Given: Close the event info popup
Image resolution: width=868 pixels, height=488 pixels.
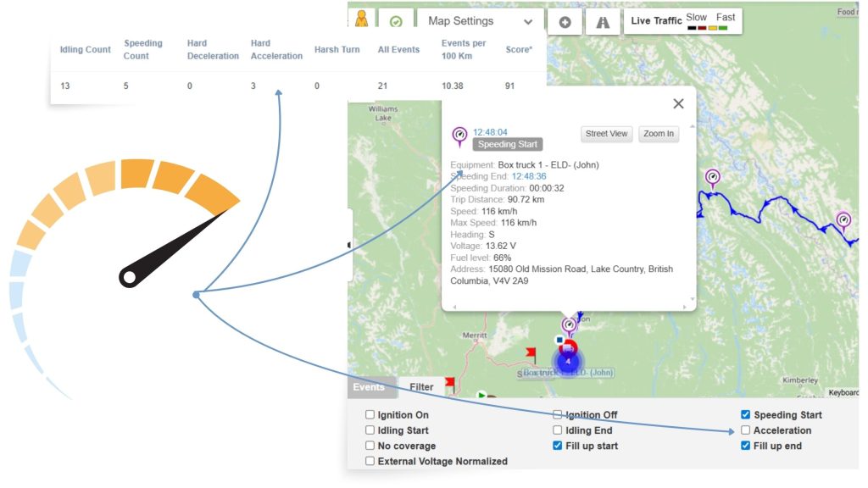Looking at the screenshot, I should click(678, 103).
